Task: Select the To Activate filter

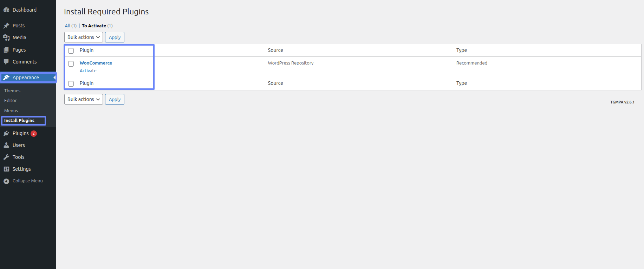Action: point(94,26)
